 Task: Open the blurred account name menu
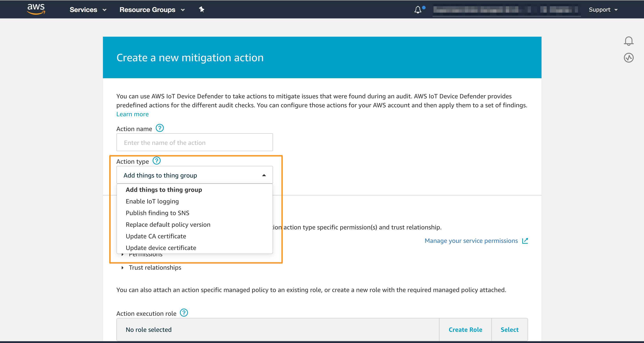506,10
